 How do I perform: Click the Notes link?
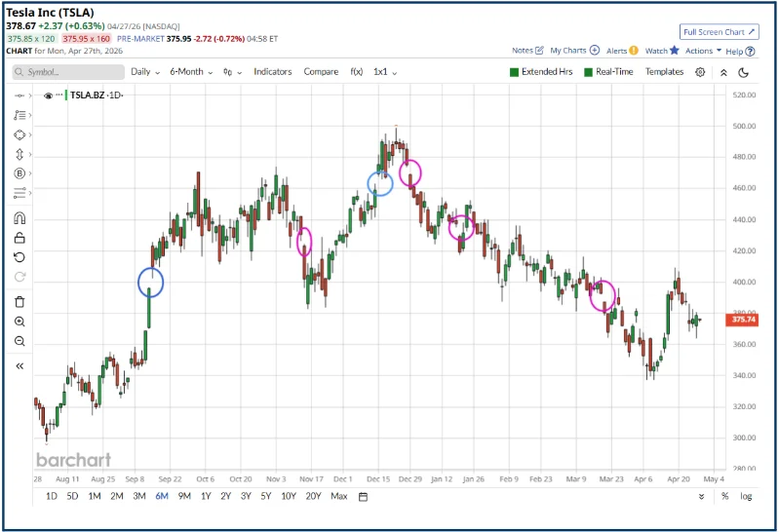coord(523,51)
